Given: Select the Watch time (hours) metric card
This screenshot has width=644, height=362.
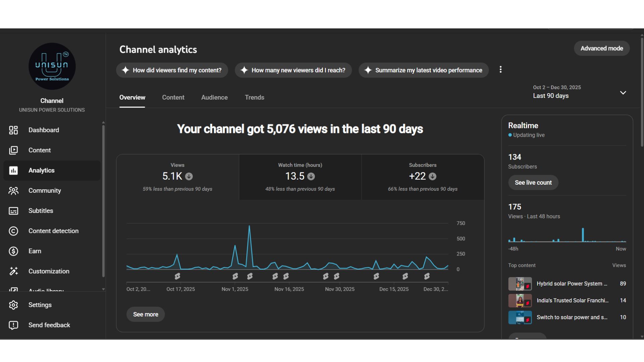Looking at the screenshot, I should coord(300,177).
